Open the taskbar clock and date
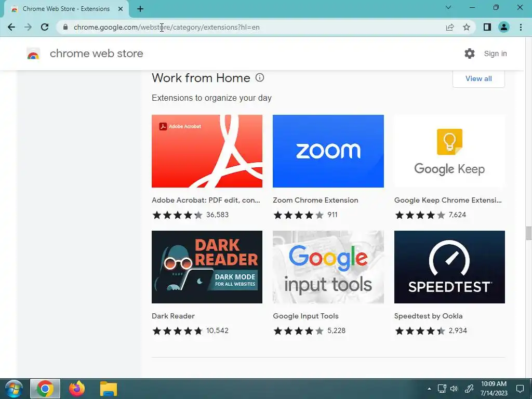Screen dimensions: 532x399 [494, 389]
